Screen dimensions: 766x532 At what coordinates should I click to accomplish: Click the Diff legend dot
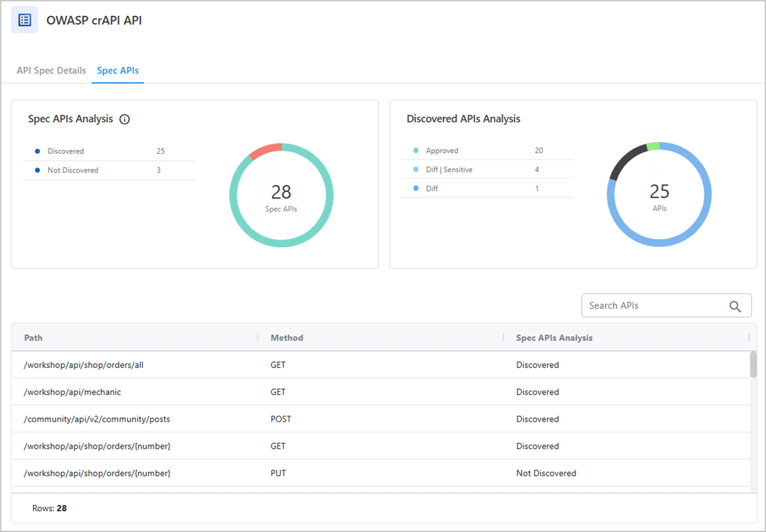pyautogui.click(x=417, y=188)
